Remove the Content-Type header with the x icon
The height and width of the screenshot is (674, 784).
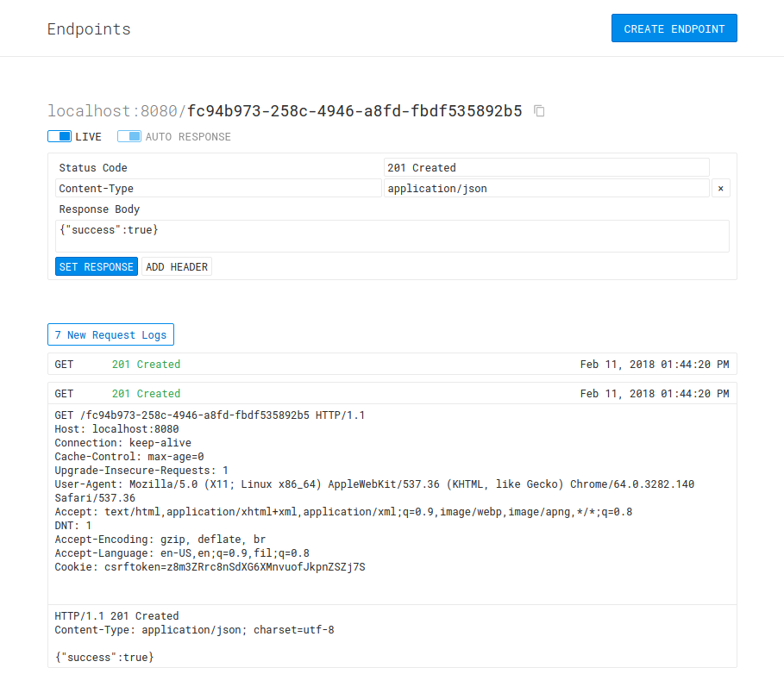(720, 188)
